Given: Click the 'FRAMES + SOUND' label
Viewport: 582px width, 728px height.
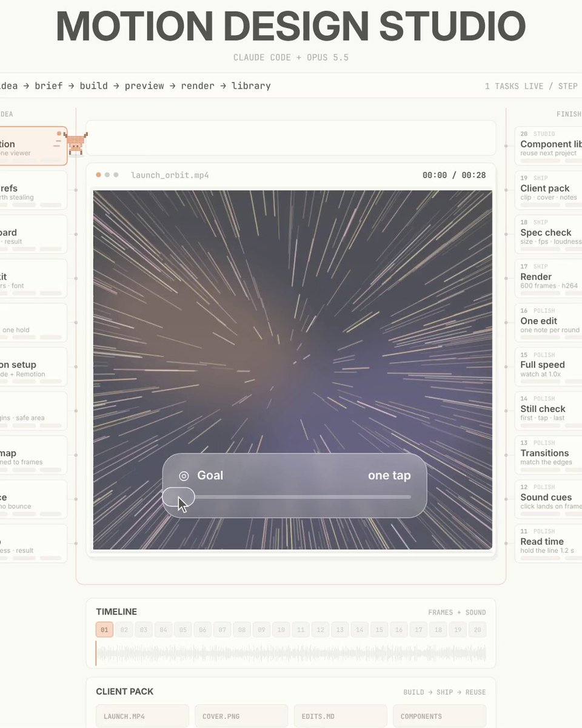Looking at the screenshot, I should click(457, 612).
